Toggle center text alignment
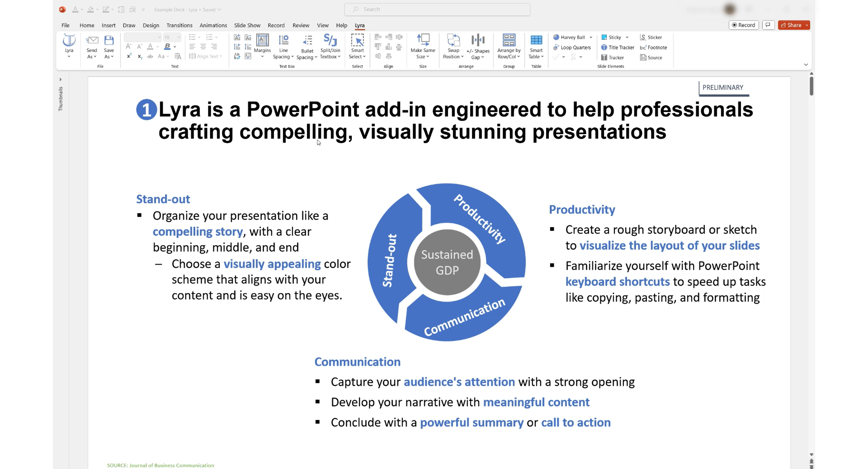The height and width of the screenshot is (469, 868). click(203, 47)
